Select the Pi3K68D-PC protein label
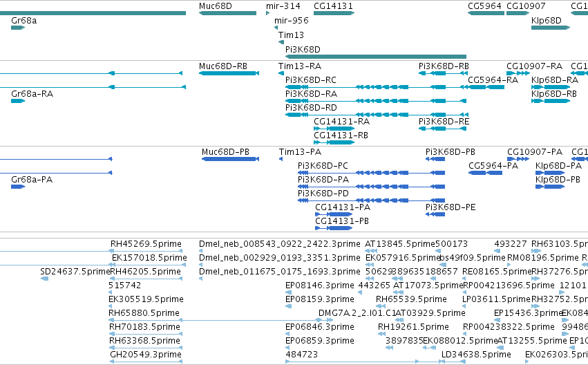 tap(323, 166)
